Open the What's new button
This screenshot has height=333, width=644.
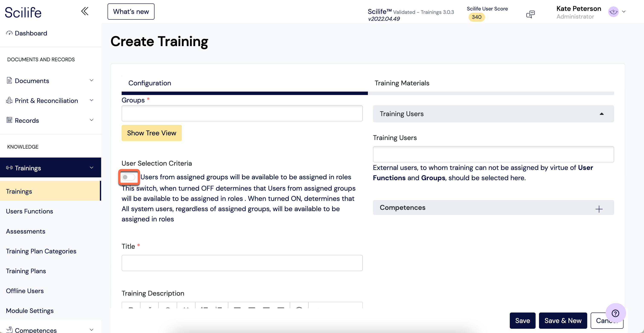[131, 12]
